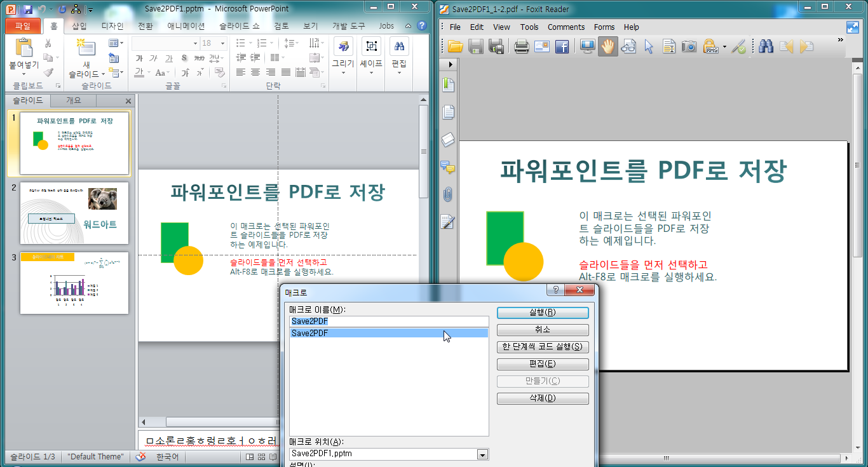Click the New Slide (새 슬라이드) icon
Viewport: 868px width, 467px height.
tap(86, 48)
